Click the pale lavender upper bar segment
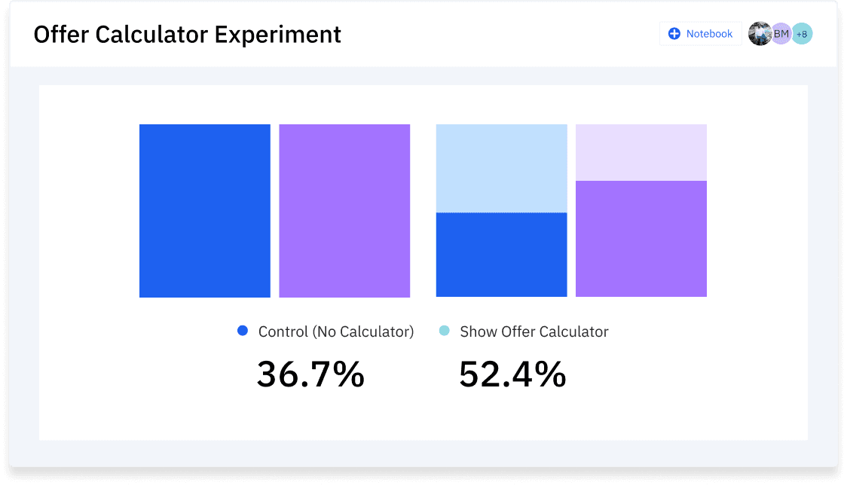847x504 pixels. pos(641,152)
